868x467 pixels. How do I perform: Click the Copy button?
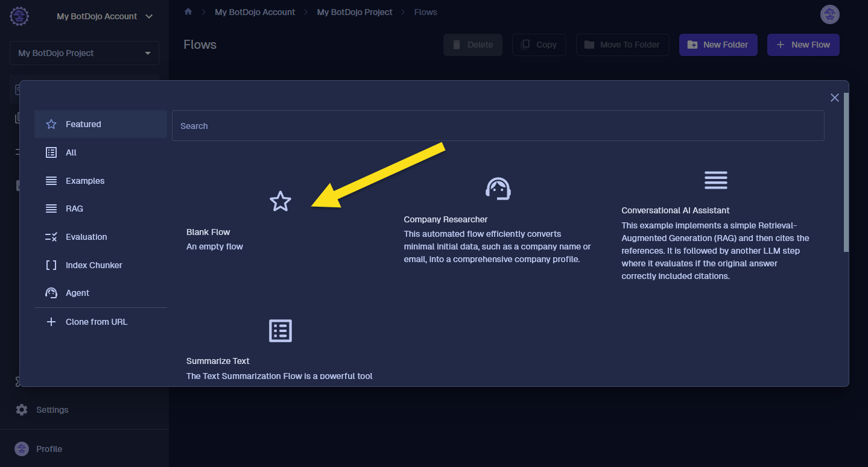pos(539,45)
